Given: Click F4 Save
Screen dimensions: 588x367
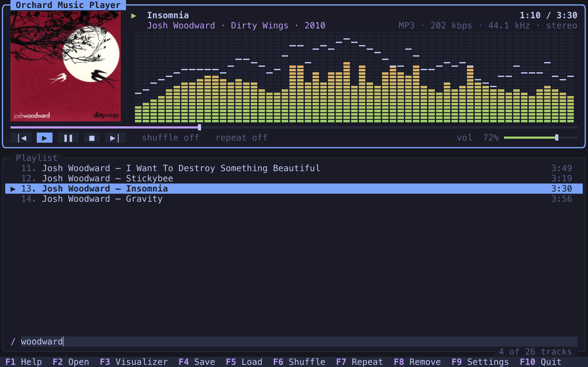Looking at the screenshot, I should 197,362.
